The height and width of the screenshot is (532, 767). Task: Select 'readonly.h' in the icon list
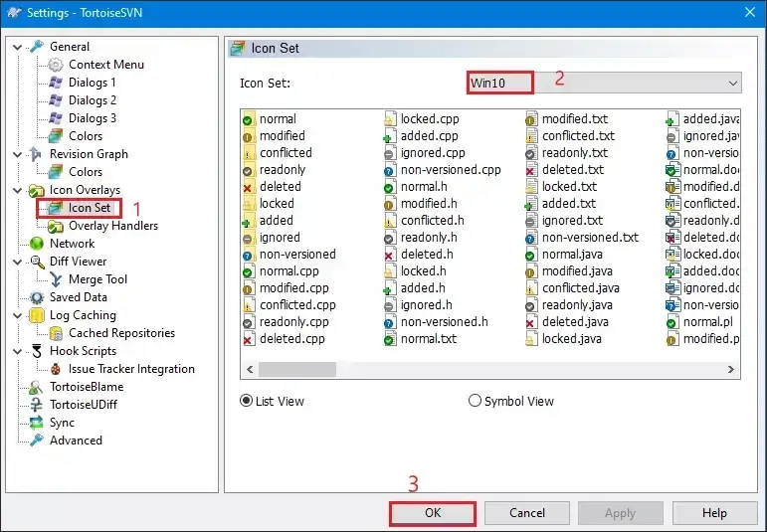click(x=429, y=238)
